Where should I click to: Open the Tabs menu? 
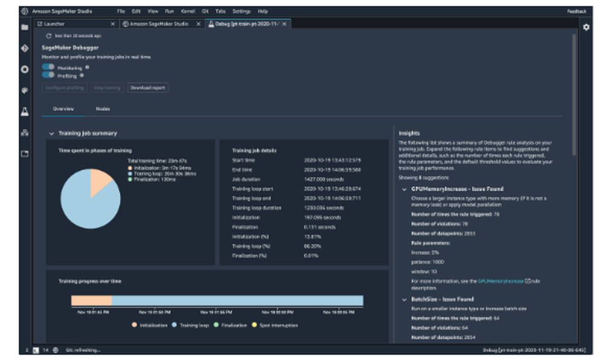click(220, 11)
